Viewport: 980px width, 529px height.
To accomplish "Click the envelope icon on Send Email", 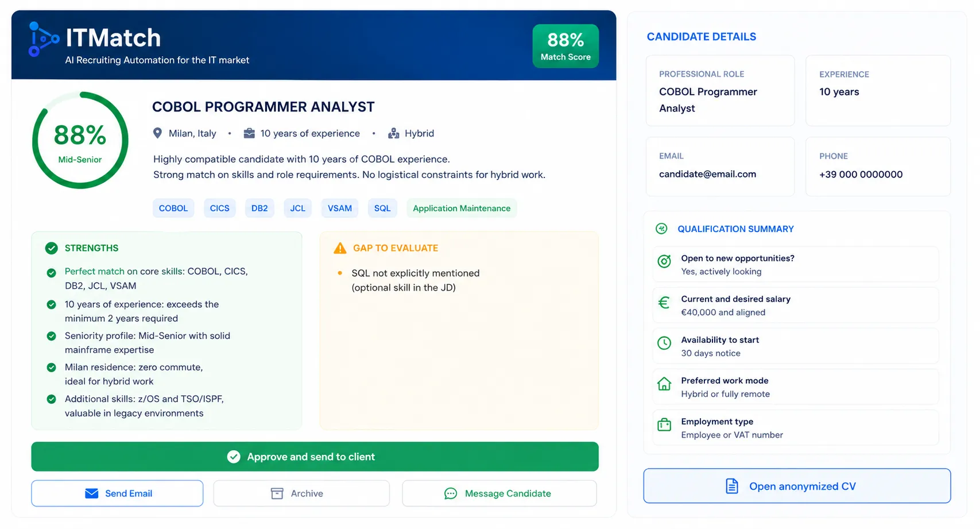I will pyautogui.click(x=92, y=493).
